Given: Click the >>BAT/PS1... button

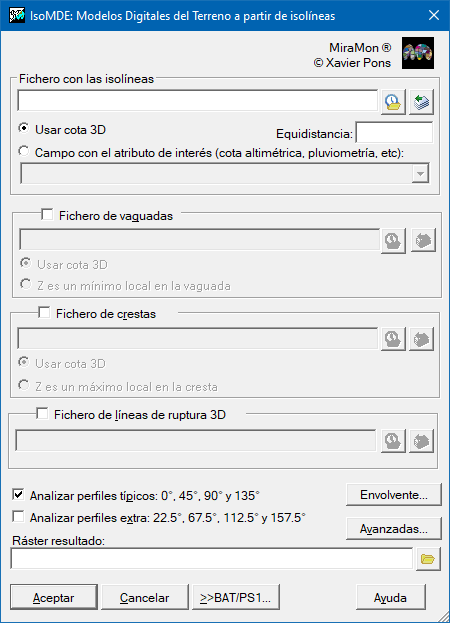Looking at the screenshot, I should pos(236,597).
